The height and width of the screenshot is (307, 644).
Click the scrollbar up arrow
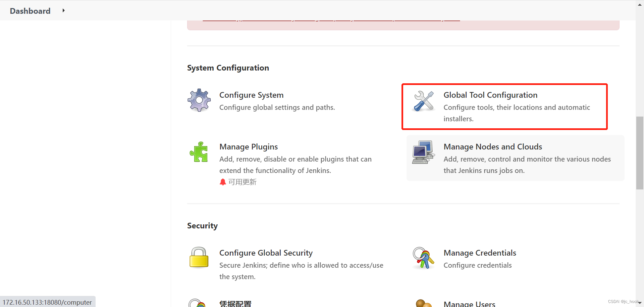coord(640,5)
